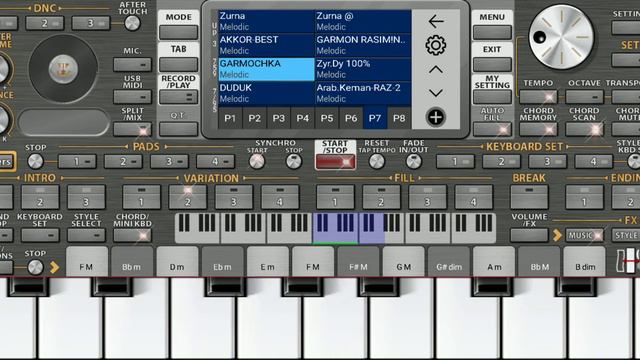Click the TAB button
The image size is (640, 360).
coord(178,64)
